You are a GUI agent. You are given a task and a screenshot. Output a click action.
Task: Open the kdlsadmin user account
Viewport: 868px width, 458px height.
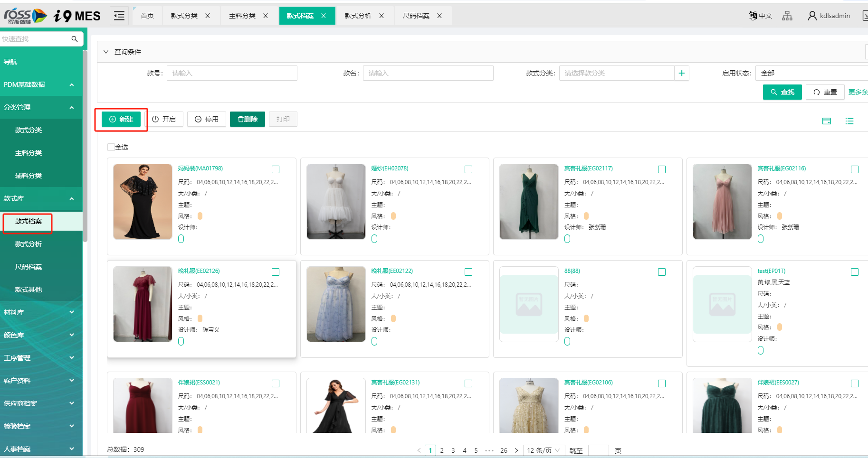(x=829, y=16)
